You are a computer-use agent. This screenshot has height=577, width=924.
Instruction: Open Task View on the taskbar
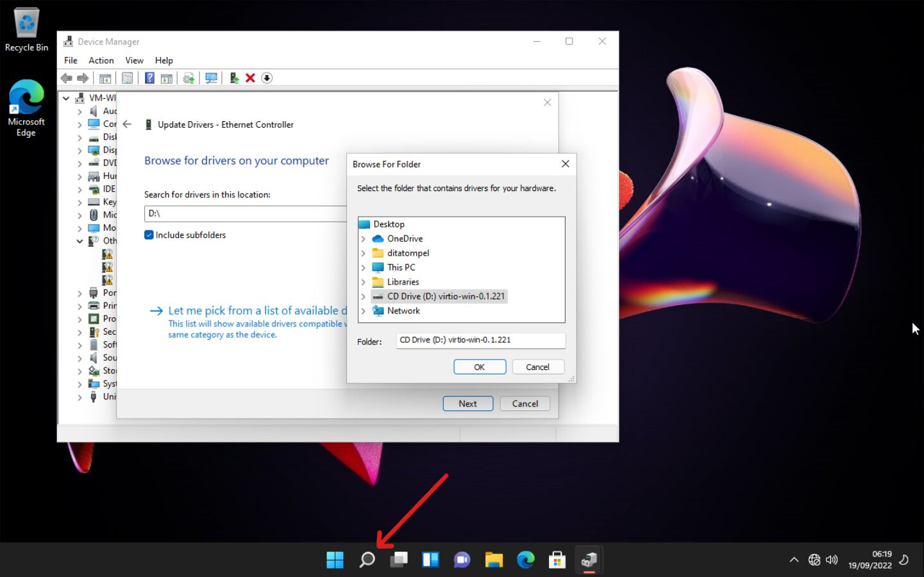(x=399, y=560)
